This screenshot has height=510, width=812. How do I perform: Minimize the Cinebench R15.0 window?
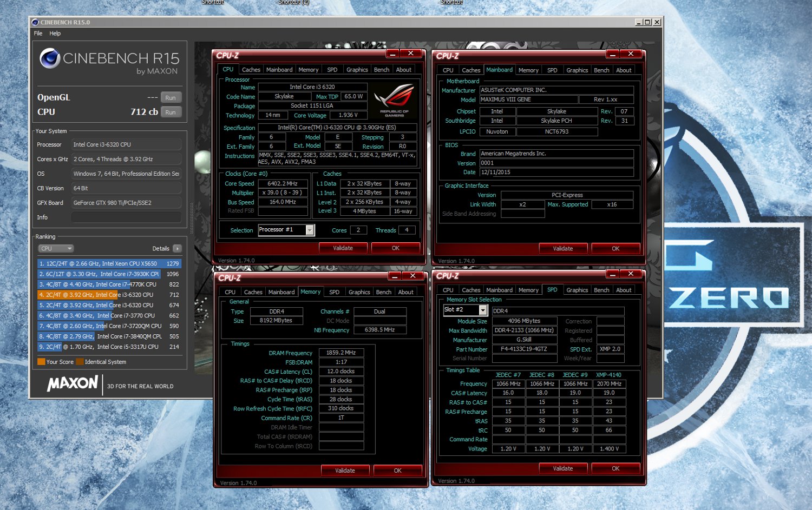click(639, 22)
